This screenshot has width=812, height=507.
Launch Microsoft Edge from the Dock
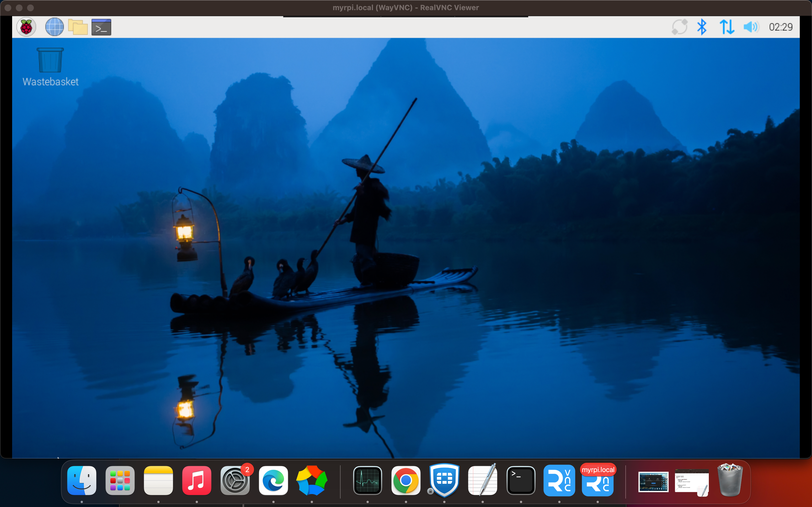(273, 480)
